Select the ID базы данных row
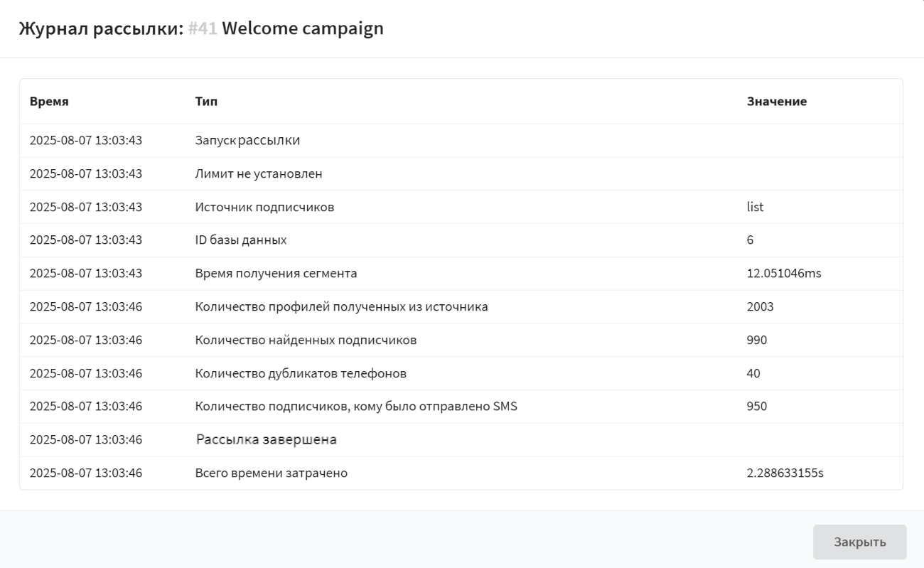 coord(241,240)
